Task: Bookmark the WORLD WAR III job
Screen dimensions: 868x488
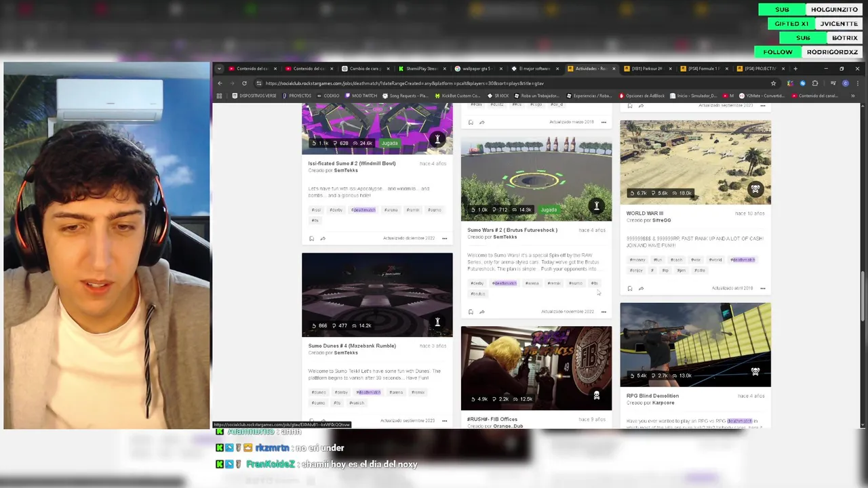Action: coord(629,288)
